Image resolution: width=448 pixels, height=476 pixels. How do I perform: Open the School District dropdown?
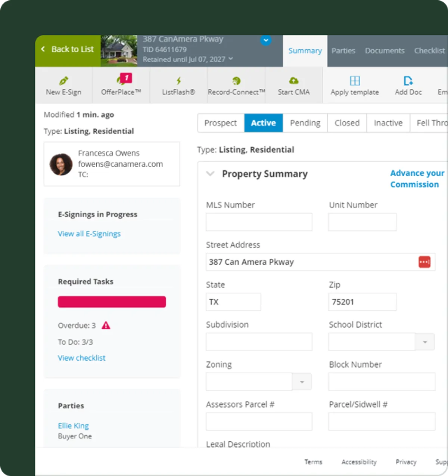pyautogui.click(x=424, y=342)
